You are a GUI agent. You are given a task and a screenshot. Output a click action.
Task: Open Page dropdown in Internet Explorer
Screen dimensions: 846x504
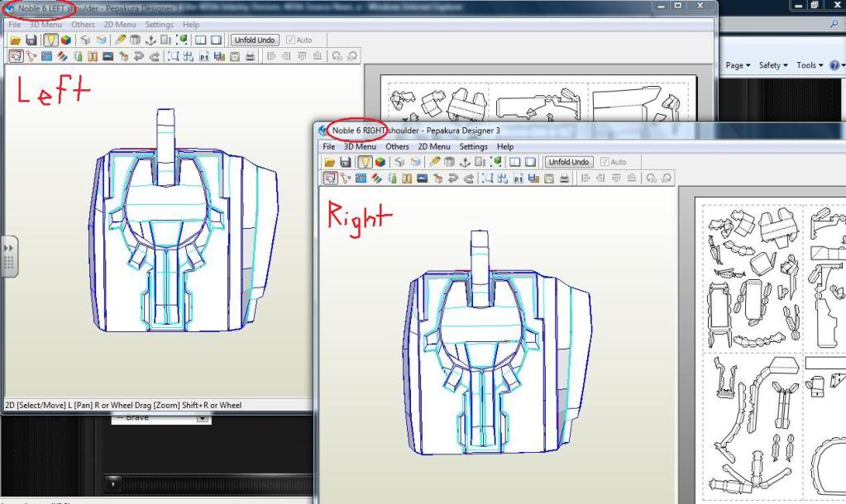coord(738,65)
